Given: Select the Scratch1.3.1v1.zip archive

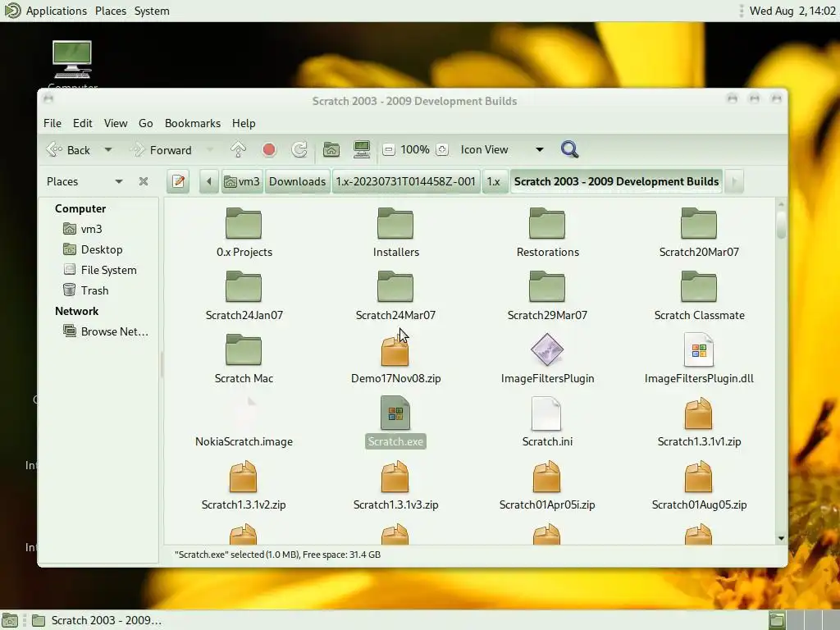Looking at the screenshot, I should click(699, 422).
